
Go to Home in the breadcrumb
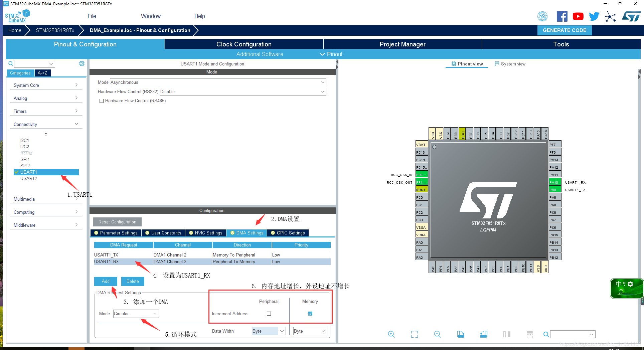[x=15, y=30]
